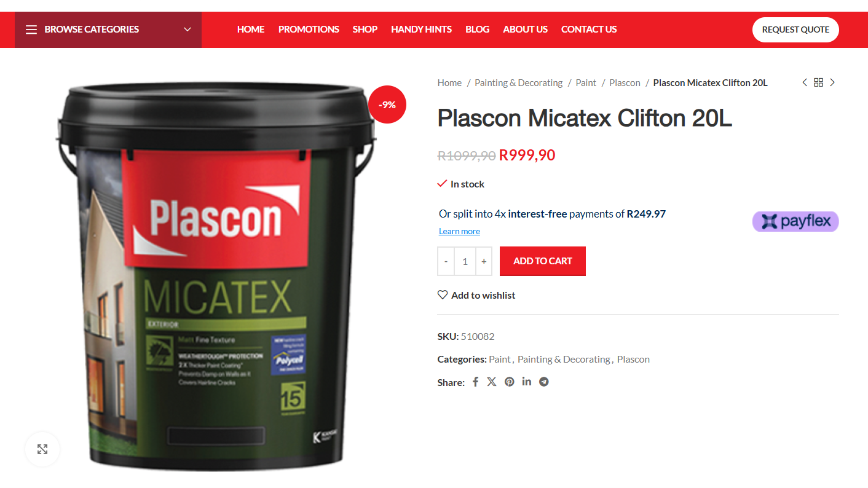Share product on Telegram icon
Screen dimensions: 868x488
click(544, 382)
